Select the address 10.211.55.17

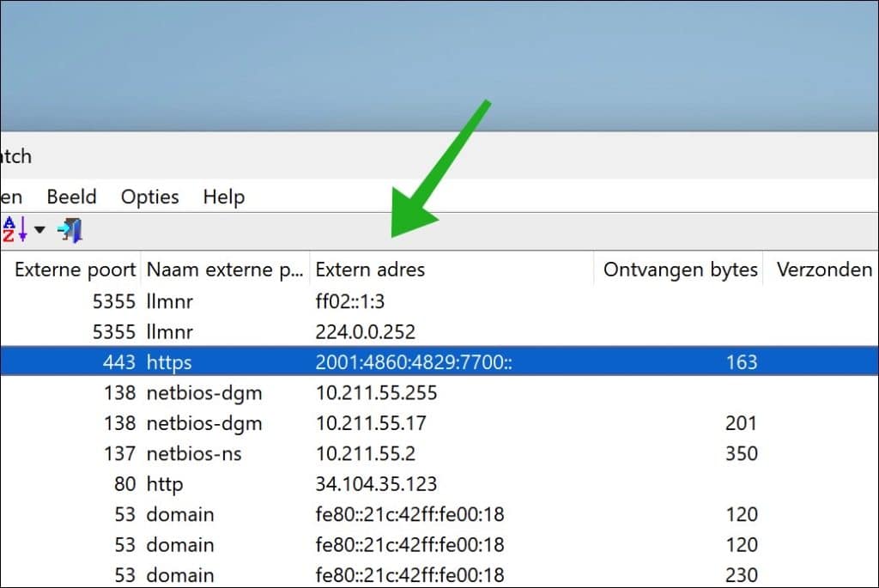(x=371, y=422)
